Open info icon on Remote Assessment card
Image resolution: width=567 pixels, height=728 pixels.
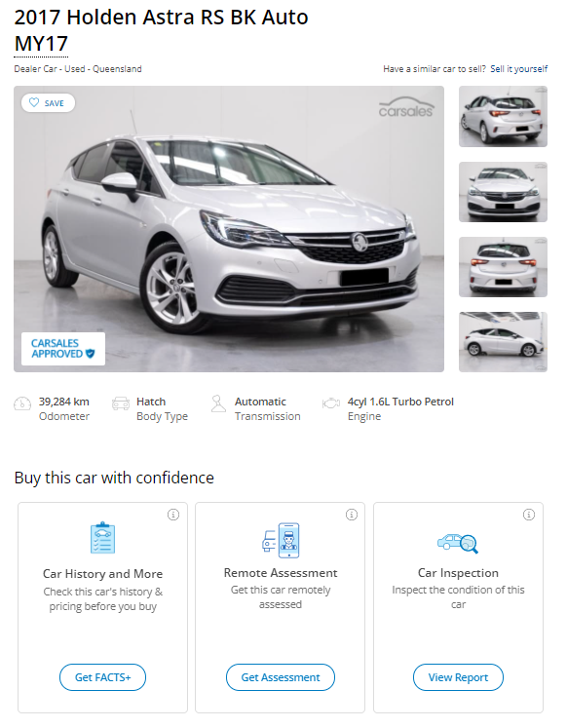pyautogui.click(x=352, y=515)
